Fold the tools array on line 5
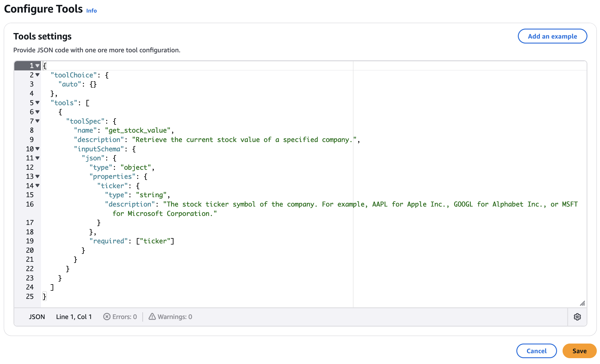 (x=37, y=103)
